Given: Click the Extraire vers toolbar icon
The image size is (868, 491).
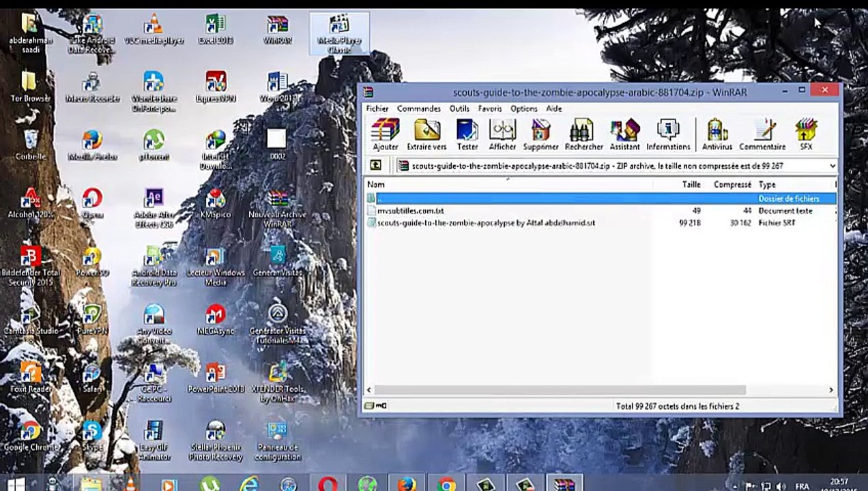Looking at the screenshot, I should [x=426, y=134].
